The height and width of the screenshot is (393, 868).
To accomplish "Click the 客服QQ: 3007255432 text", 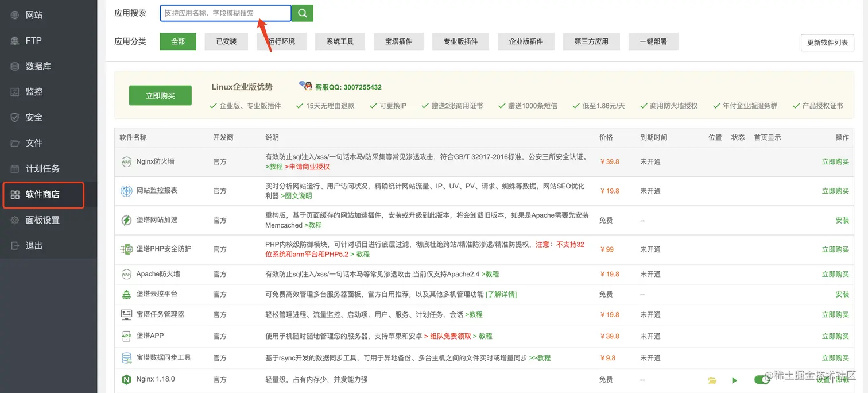I will pyautogui.click(x=348, y=87).
